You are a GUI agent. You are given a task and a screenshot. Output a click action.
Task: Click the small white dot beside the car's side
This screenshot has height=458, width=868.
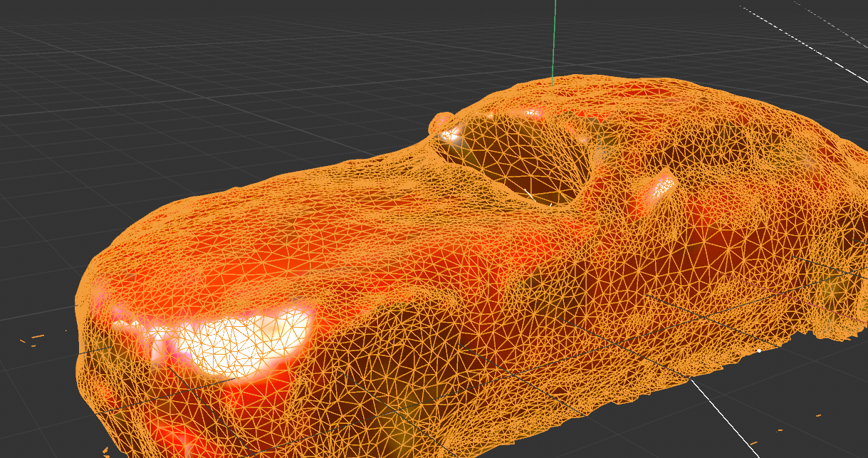(759, 350)
